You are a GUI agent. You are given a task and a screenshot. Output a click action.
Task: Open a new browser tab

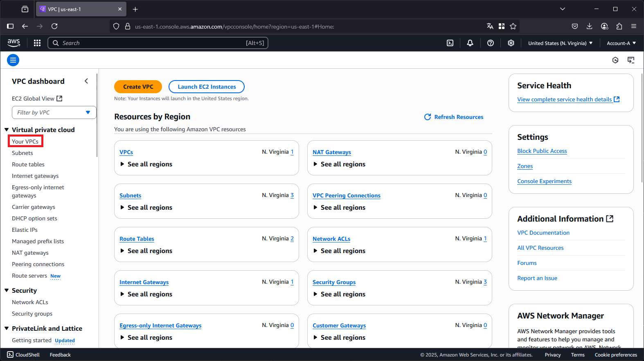[x=135, y=9]
